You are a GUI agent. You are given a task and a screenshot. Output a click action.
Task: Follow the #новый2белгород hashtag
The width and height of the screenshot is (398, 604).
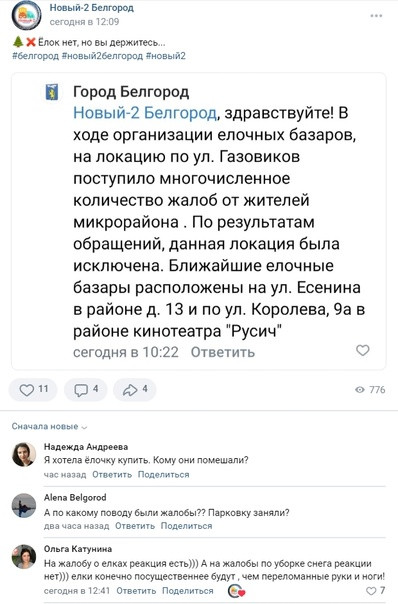pyautogui.click(x=102, y=56)
